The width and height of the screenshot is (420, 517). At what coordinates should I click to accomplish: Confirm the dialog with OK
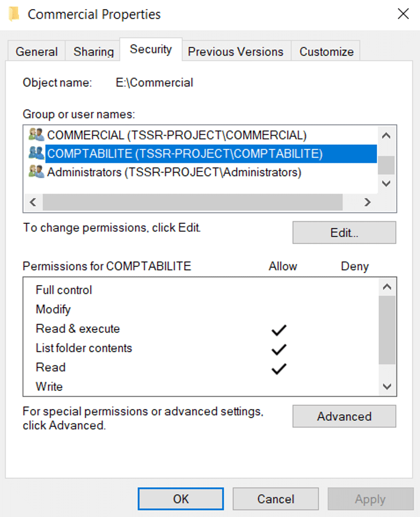[181, 499]
